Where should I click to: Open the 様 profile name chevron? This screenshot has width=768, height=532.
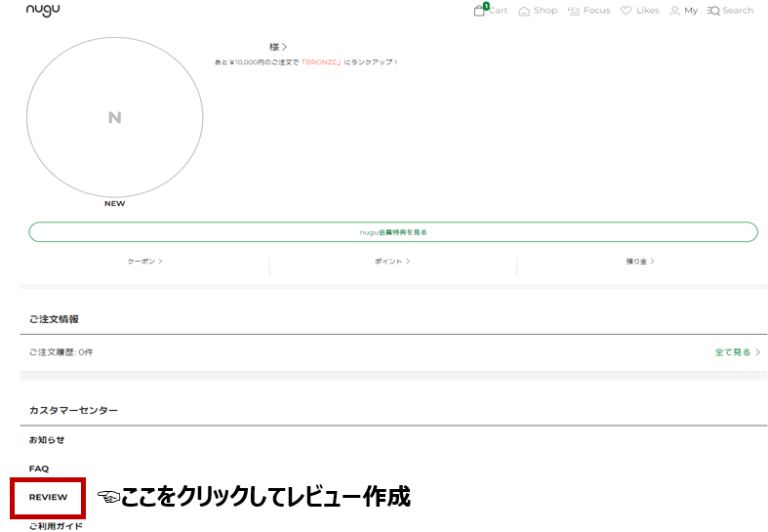pyautogui.click(x=278, y=47)
